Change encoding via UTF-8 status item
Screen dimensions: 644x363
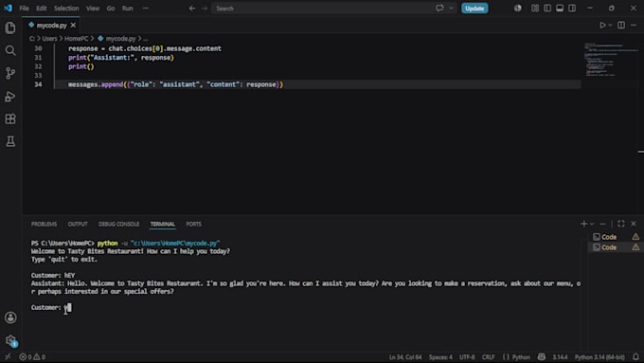click(x=467, y=356)
